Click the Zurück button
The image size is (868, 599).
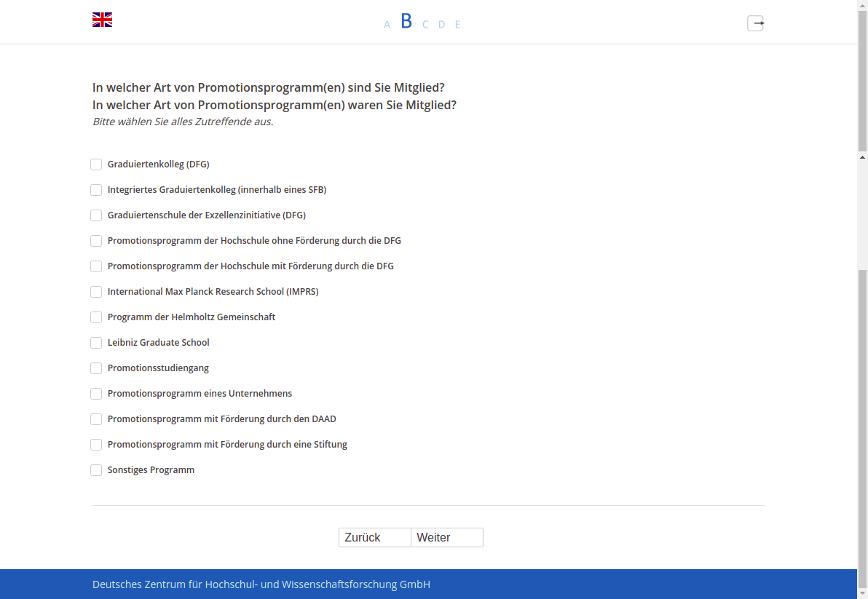[x=375, y=538]
